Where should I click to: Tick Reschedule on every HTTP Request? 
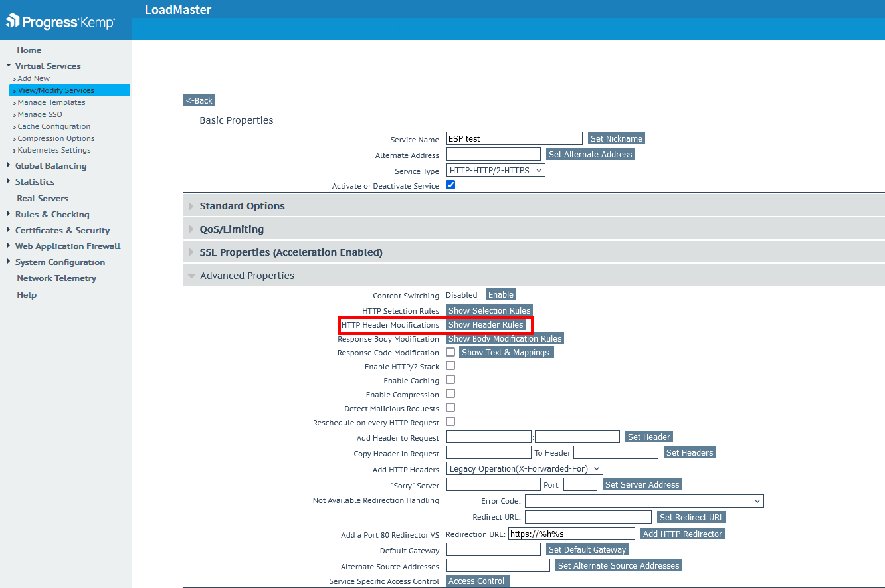pos(450,422)
